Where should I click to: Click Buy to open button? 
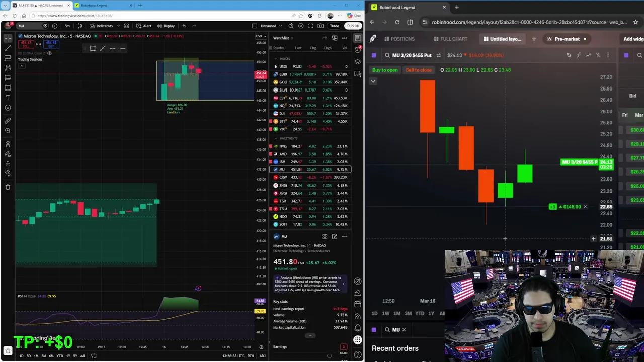(385, 70)
